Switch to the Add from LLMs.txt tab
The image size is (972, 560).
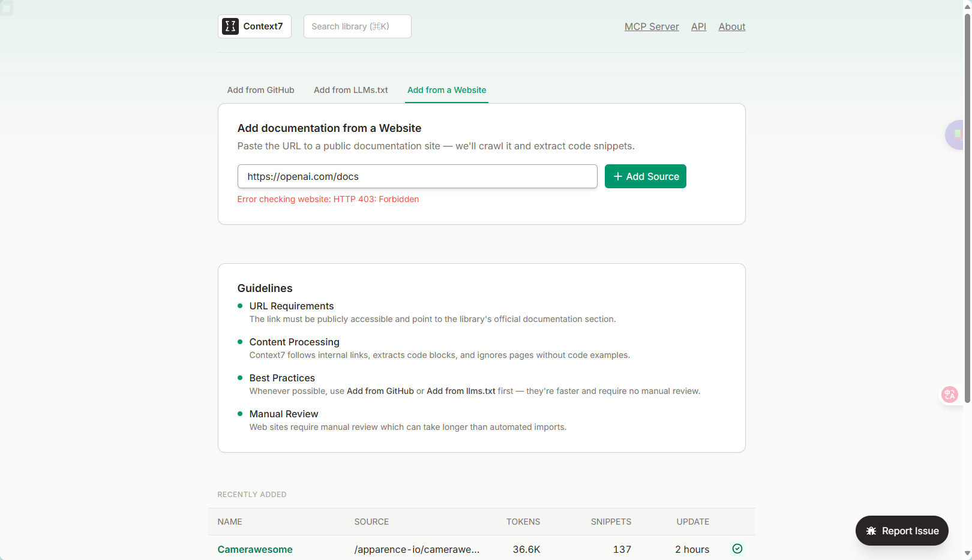pos(350,90)
